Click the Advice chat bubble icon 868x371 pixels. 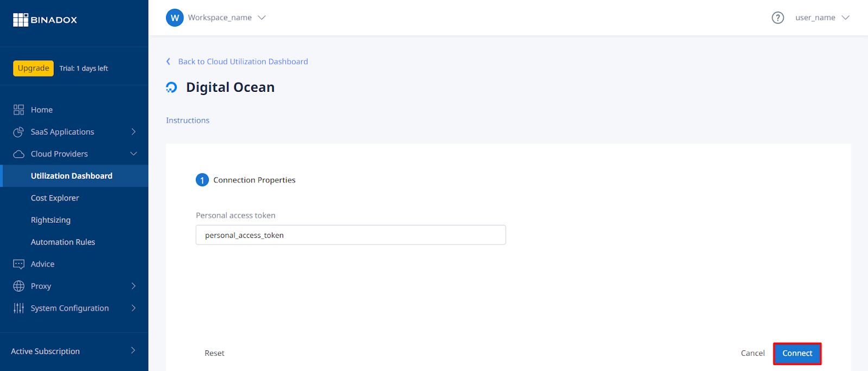tap(18, 264)
